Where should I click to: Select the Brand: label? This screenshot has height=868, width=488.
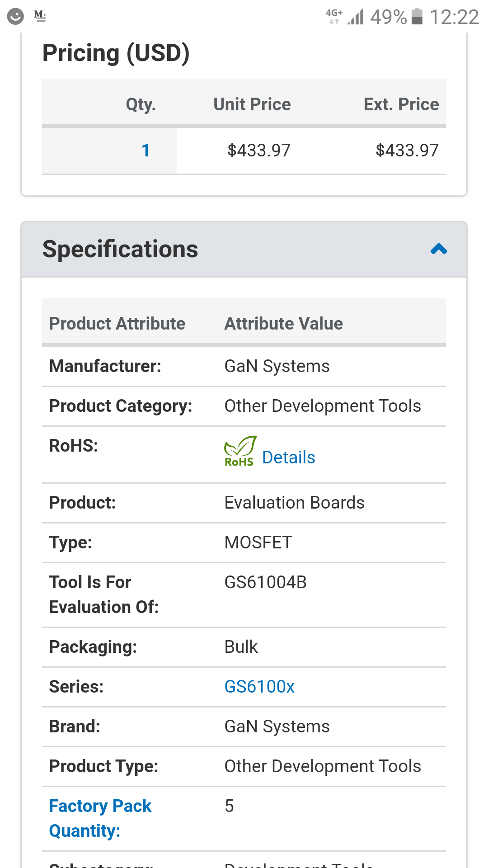click(x=75, y=726)
